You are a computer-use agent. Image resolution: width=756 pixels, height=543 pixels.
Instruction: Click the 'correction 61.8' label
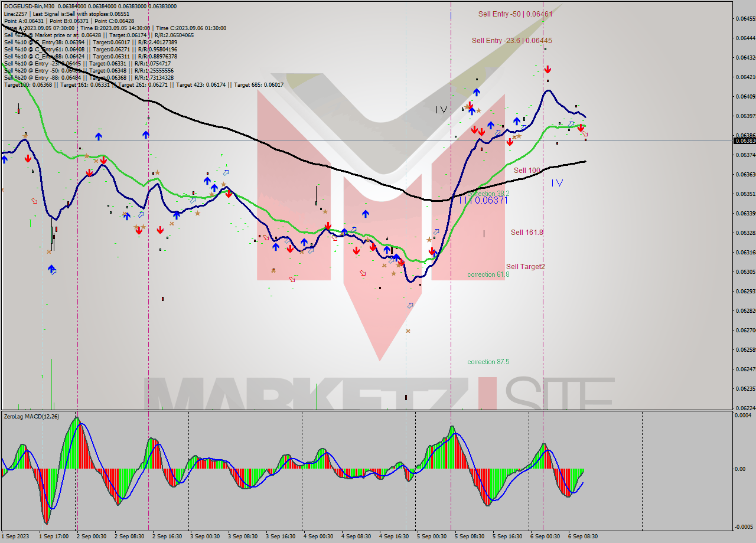point(488,274)
